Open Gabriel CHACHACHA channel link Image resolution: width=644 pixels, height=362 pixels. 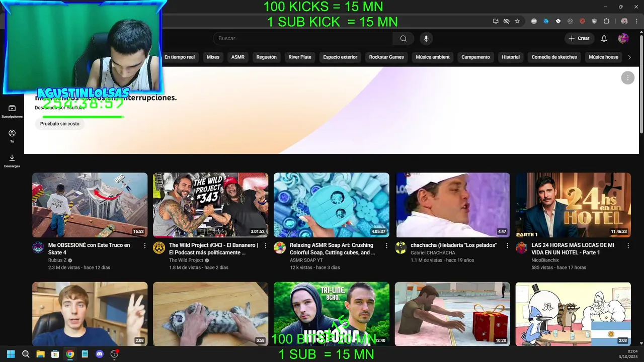click(433, 253)
